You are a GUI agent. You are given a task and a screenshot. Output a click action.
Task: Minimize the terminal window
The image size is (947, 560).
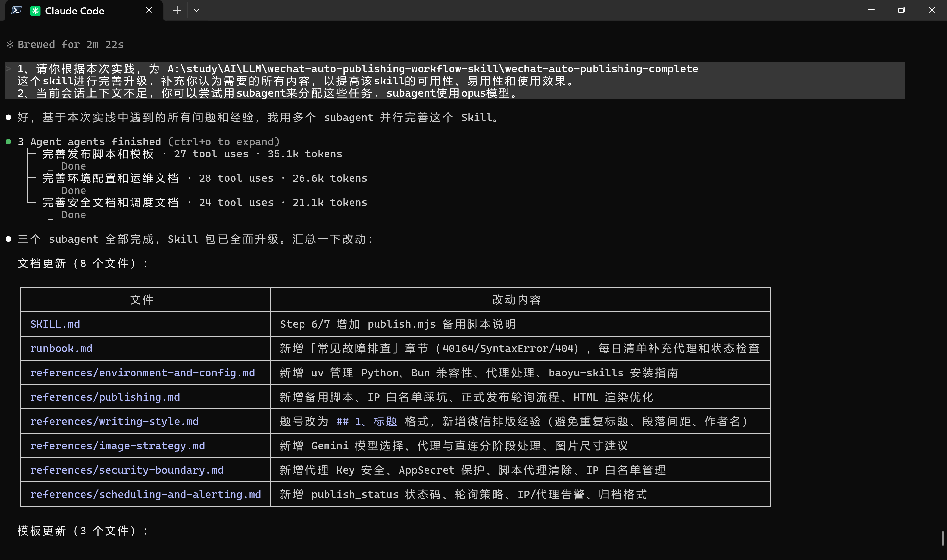[x=871, y=10]
